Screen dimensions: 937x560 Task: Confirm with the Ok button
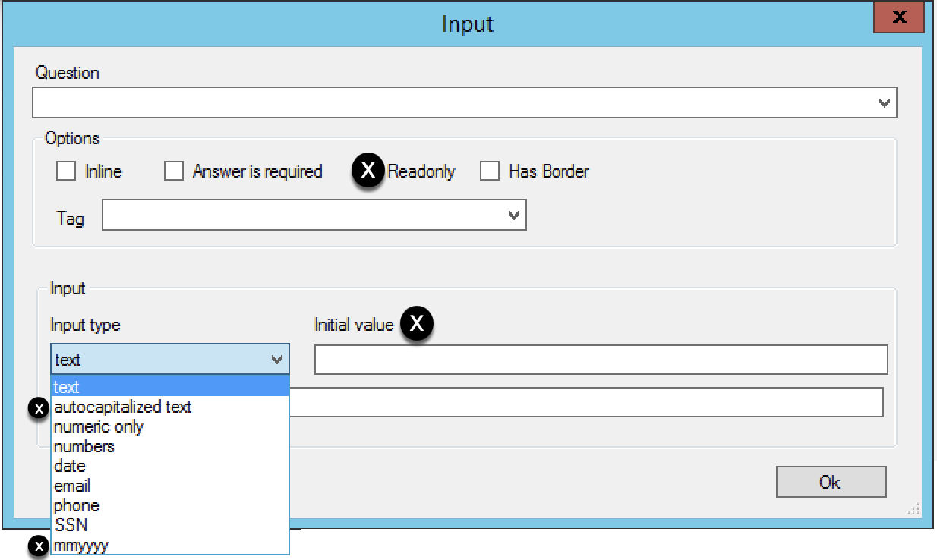831,482
